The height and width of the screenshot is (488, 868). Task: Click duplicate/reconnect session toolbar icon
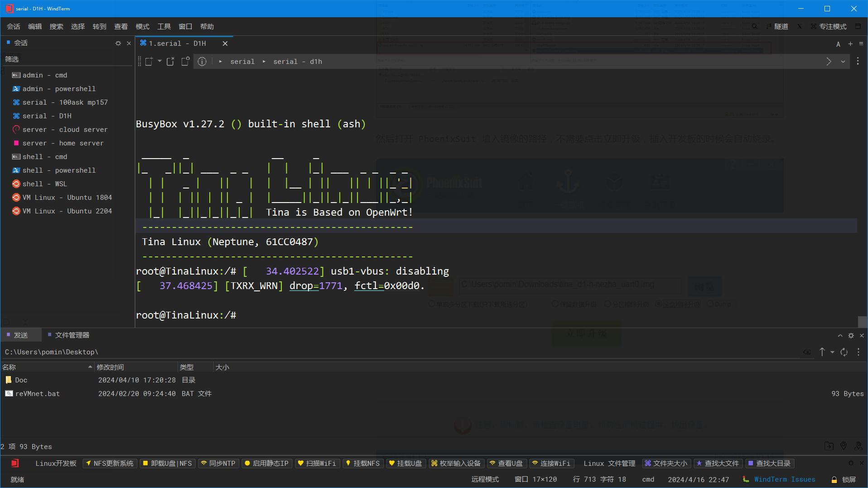click(170, 62)
